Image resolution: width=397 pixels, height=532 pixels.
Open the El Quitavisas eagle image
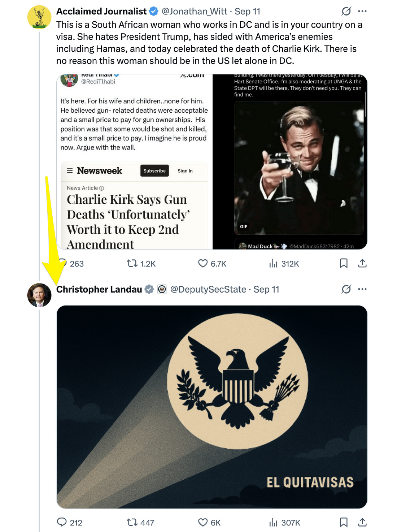point(212,407)
